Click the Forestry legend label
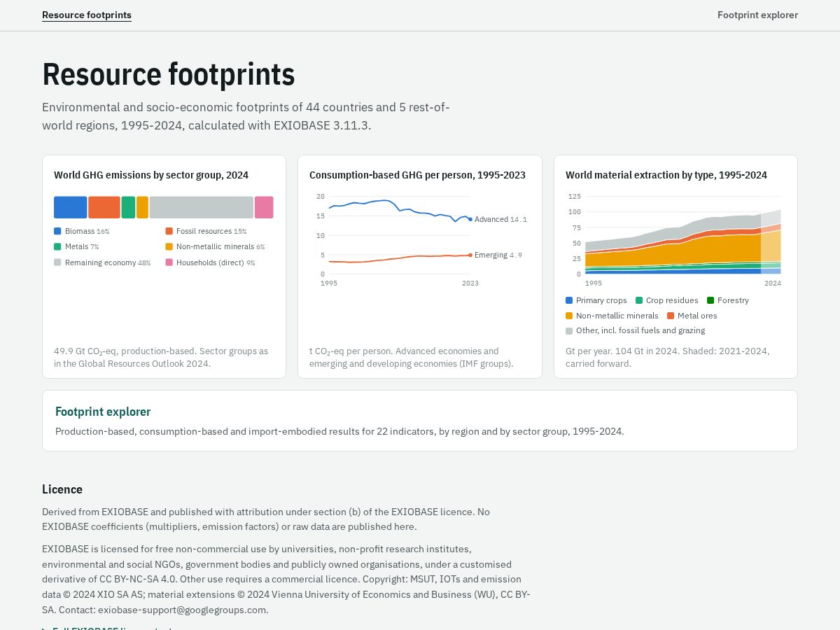840x630 pixels. pos(733,300)
